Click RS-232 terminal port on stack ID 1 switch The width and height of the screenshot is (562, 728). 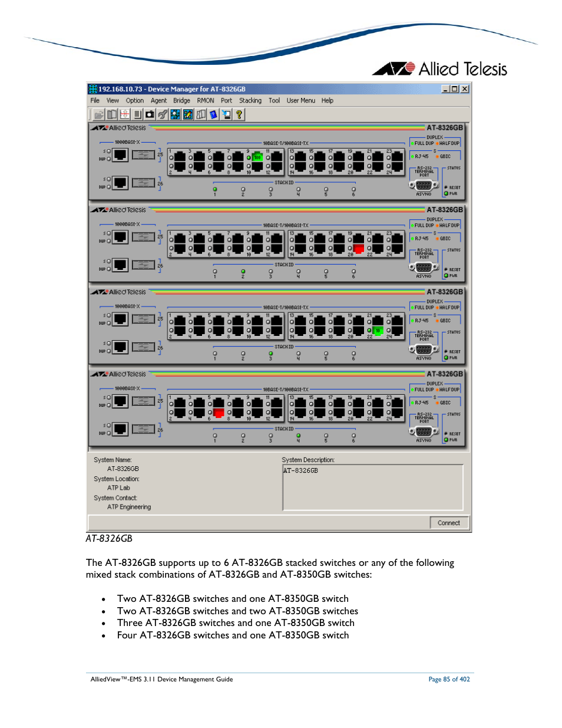click(x=424, y=185)
